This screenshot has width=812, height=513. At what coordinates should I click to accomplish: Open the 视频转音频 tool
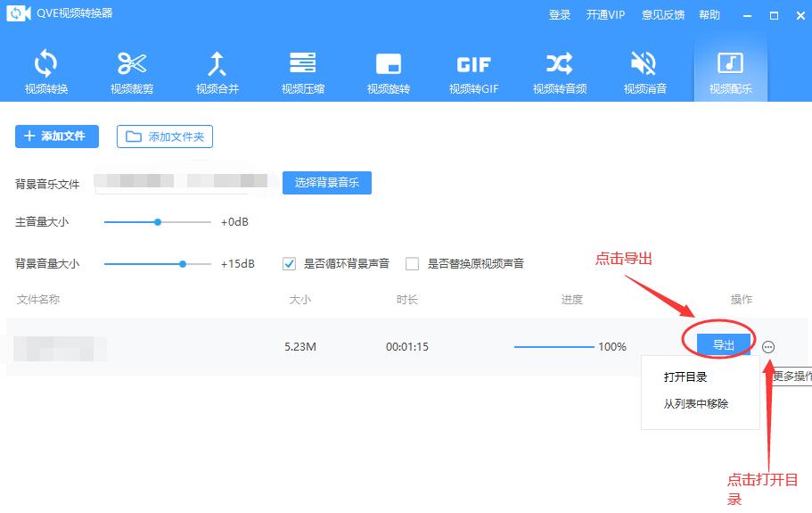point(560,71)
